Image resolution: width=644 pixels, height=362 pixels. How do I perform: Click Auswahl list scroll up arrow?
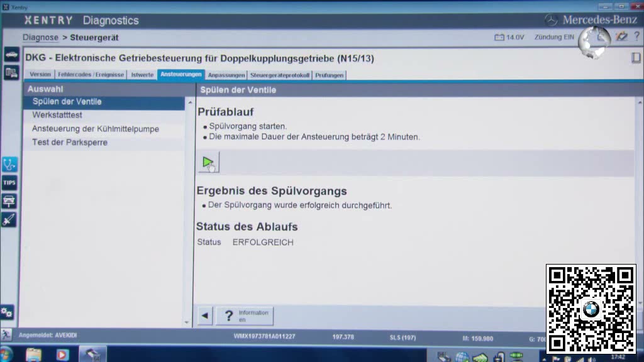point(190,102)
